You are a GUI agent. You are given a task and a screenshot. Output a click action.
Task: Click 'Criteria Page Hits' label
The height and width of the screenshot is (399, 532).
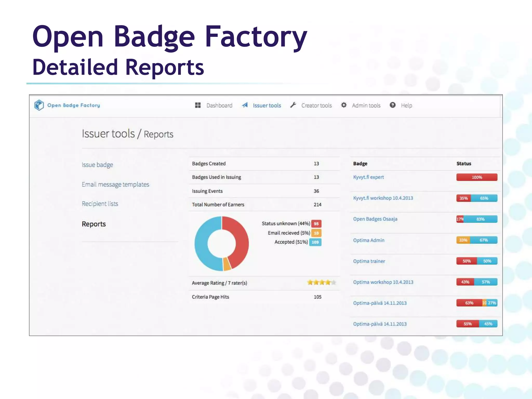click(210, 297)
